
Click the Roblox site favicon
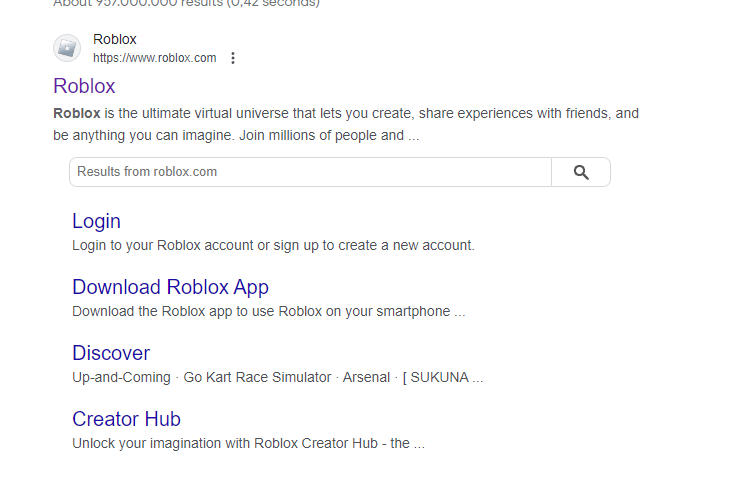pyautogui.click(x=67, y=48)
